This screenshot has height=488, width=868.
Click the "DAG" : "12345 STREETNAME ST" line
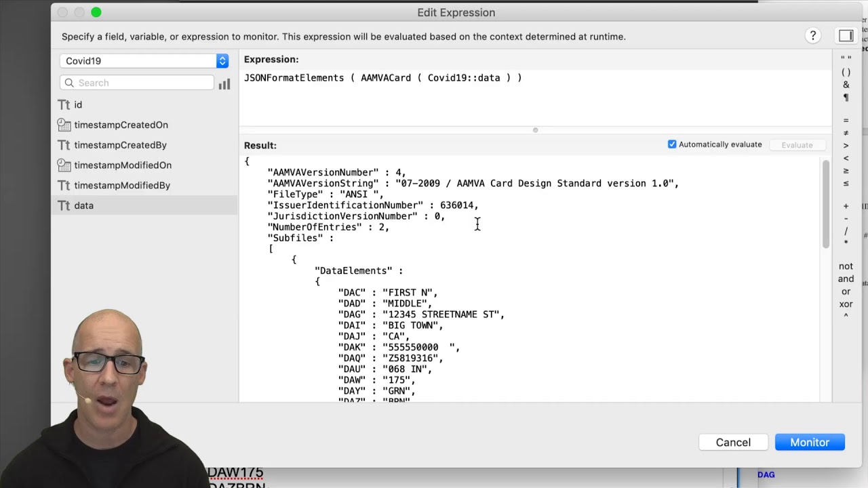pyautogui.click(x=421, y=314)
